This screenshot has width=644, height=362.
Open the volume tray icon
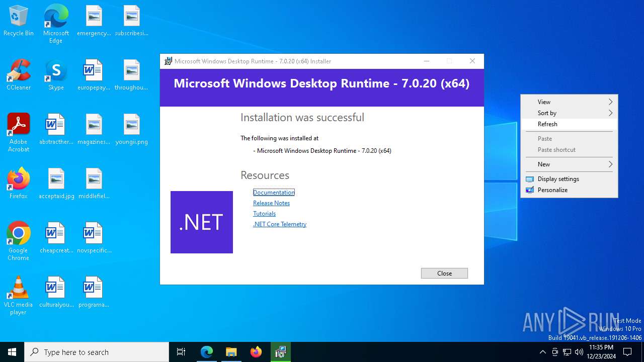point(579,352)
